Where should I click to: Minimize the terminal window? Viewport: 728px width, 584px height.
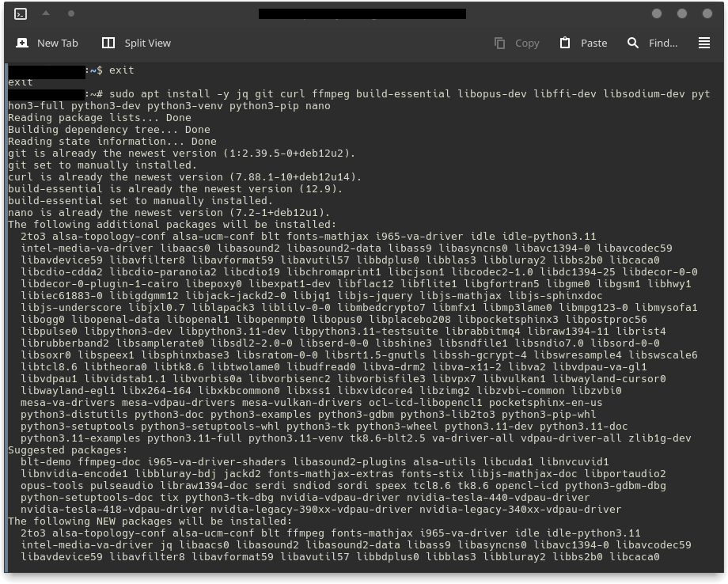tap(657, 13)
